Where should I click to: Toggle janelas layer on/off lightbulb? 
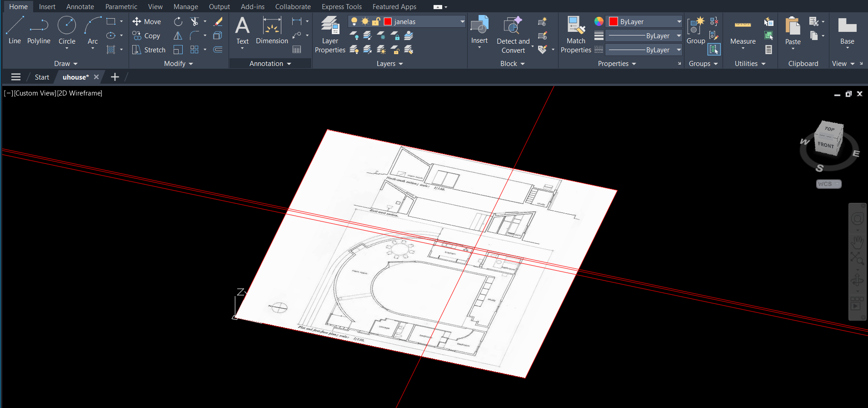pyautogui.click(x=354, y=21)
